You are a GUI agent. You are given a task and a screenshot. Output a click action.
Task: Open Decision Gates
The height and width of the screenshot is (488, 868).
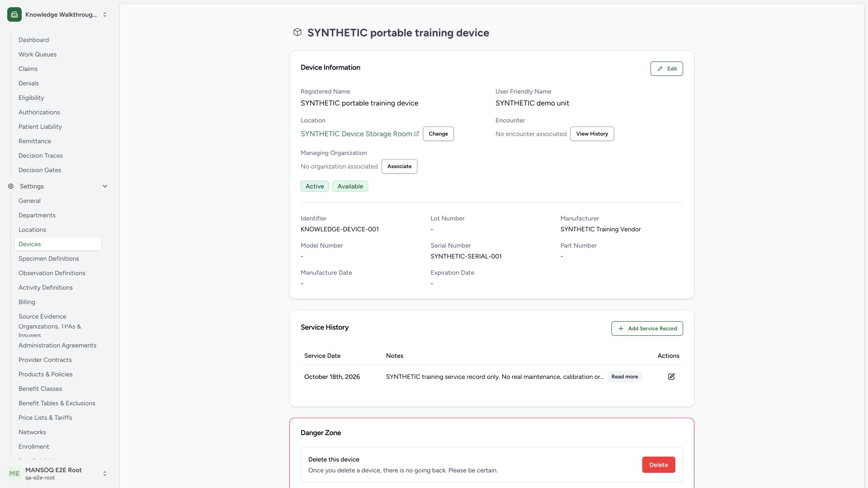click(40, 170)
